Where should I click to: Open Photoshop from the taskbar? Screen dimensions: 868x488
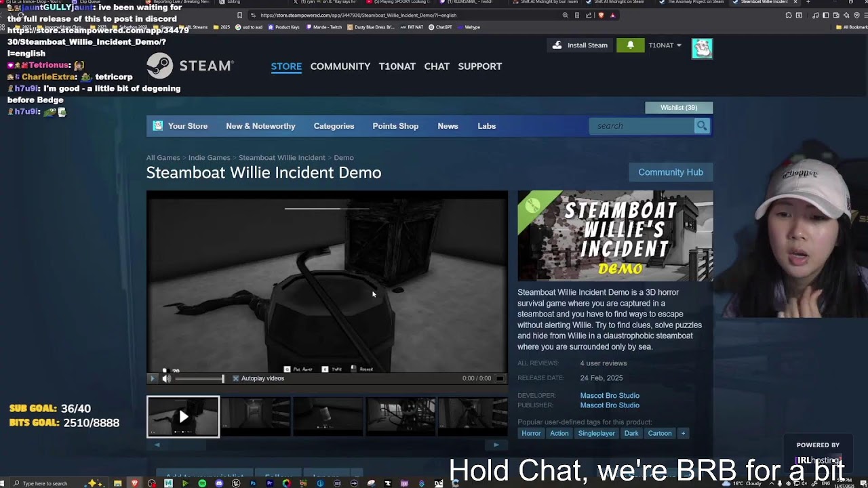click(253, 483)
